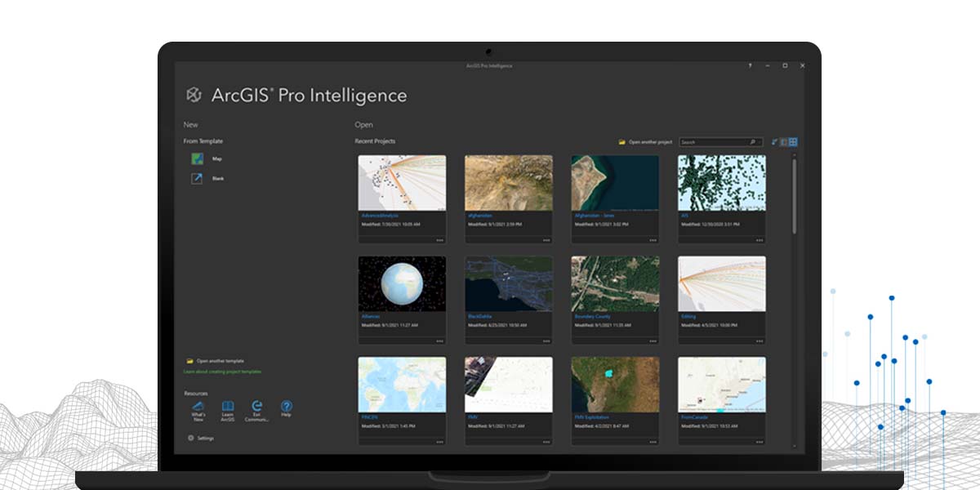Open the Boundary County project link
980x490 pixels.
[x=593, y=316]
